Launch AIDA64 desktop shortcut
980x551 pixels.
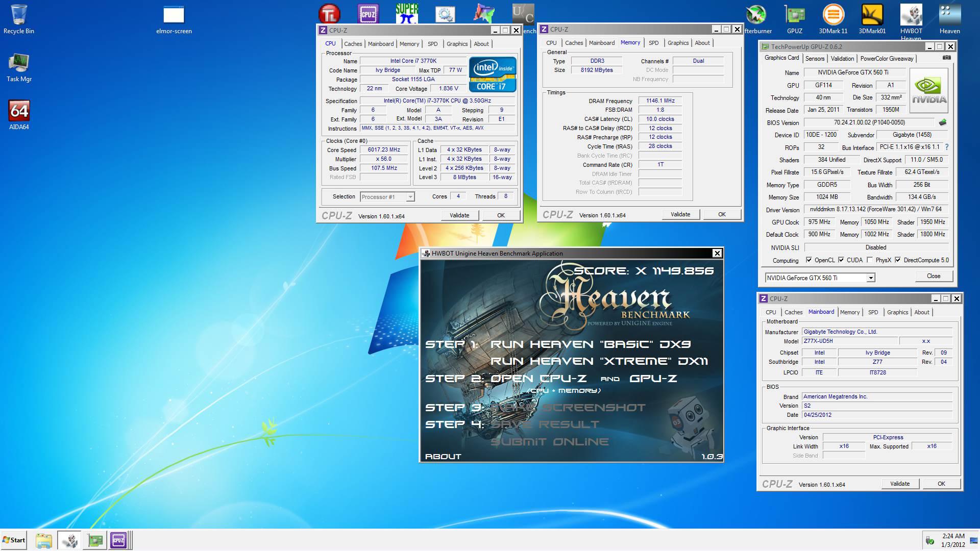pyautogui.click(x=19, y=115)
